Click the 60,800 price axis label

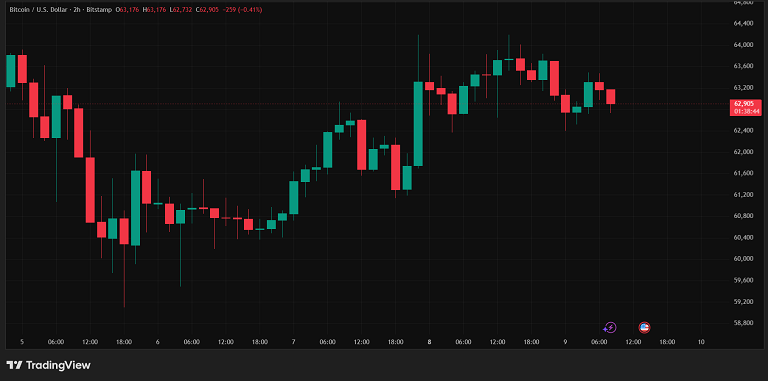pos(743,216)
